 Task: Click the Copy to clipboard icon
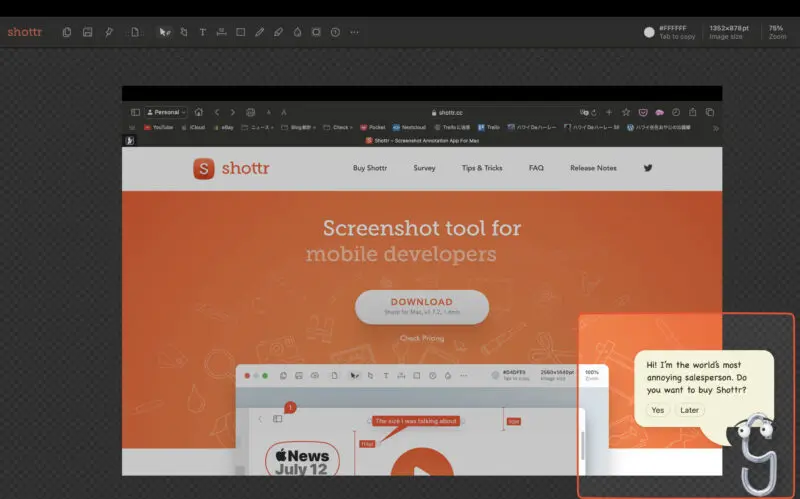tap(67, 32)
